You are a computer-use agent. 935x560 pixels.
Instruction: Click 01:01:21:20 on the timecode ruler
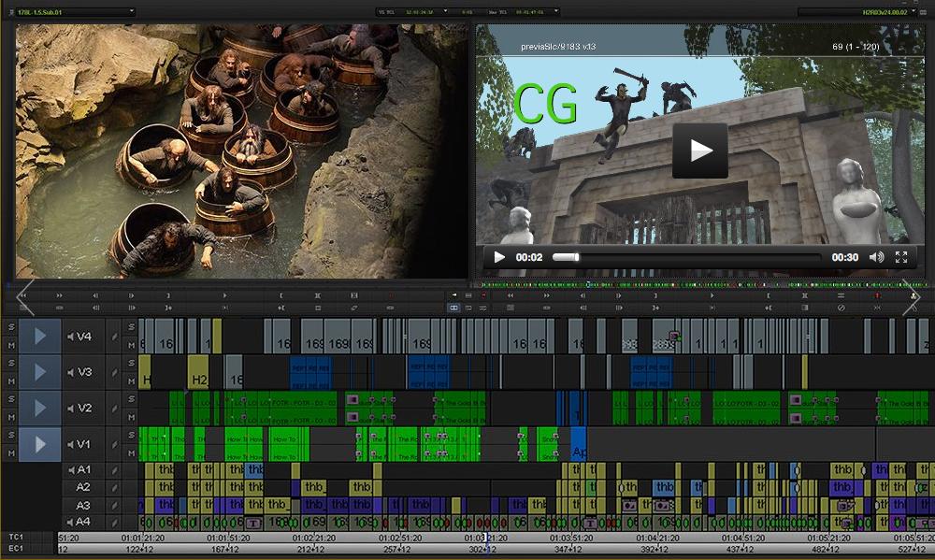(143, 538)
